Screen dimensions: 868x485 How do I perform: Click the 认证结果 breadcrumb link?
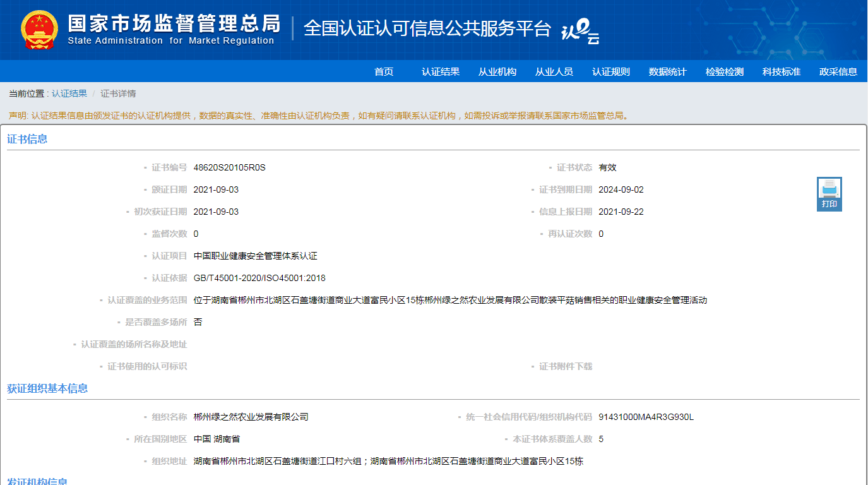[69, 93]
